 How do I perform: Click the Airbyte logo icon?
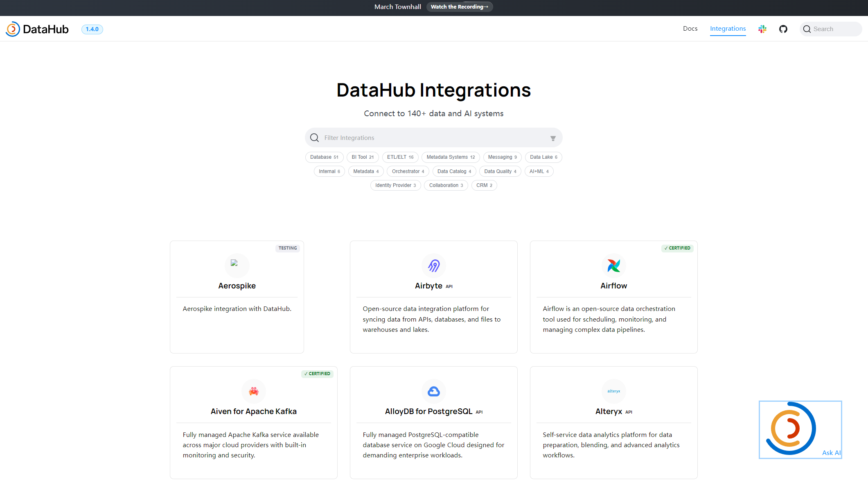pyautogui.click(x=433, y=266)
